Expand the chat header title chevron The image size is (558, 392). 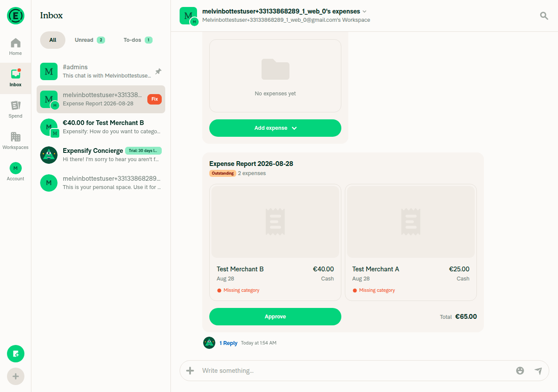(x=364, y=11)
